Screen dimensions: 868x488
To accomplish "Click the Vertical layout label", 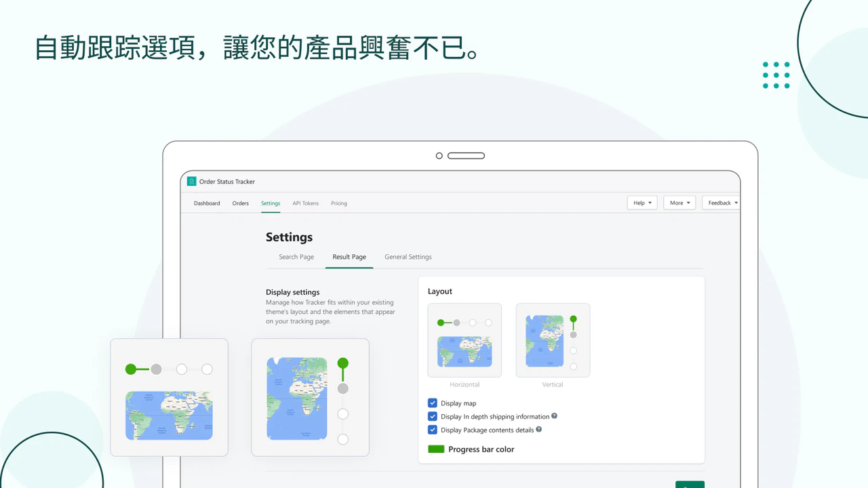I will point(553,384).
